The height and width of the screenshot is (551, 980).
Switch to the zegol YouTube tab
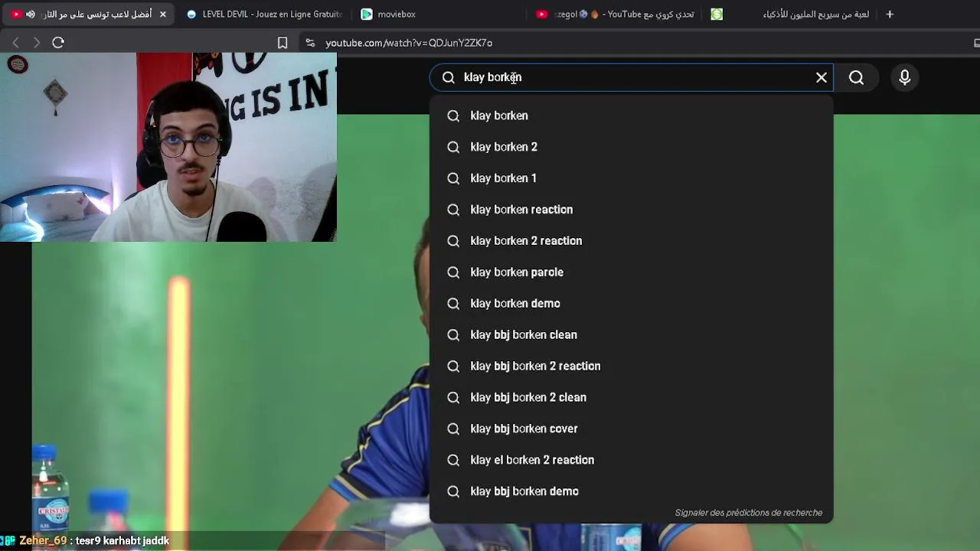click(x=614, y=14)
